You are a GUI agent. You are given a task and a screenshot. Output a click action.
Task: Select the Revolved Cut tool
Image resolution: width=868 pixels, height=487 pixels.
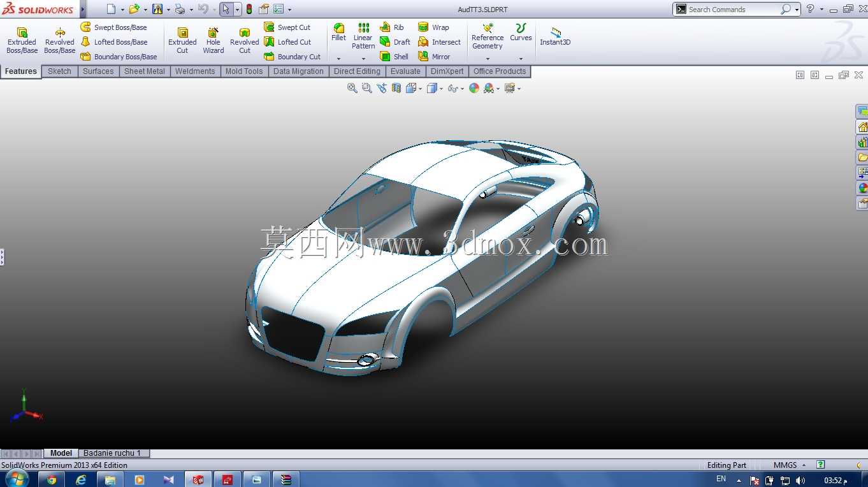pyautogui.click(x=245, y=41)
